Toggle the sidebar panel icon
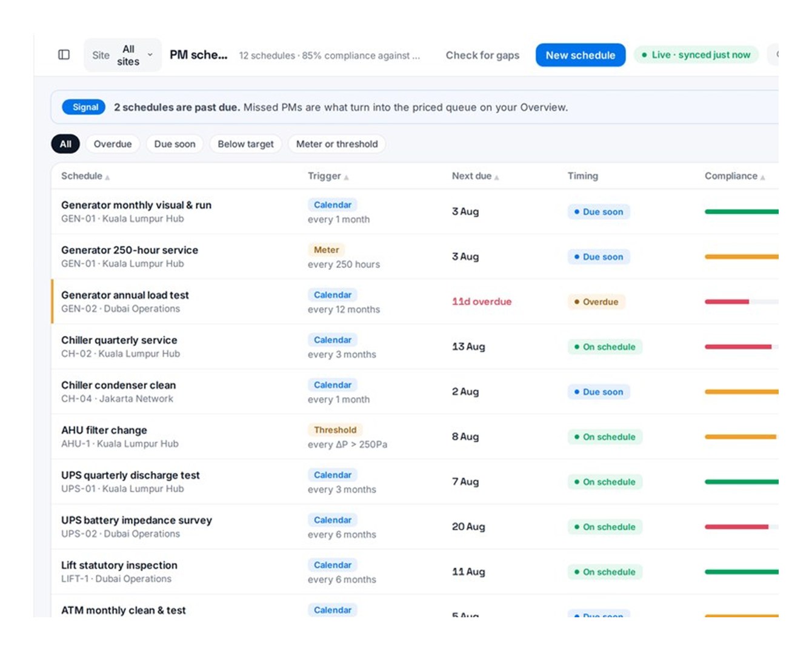Viewport: 812px width, 650px height. point(64,55)
